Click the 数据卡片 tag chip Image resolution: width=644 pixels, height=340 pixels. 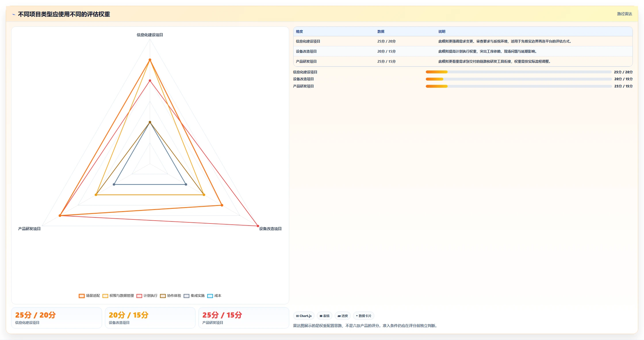click(x=364, y=316)
